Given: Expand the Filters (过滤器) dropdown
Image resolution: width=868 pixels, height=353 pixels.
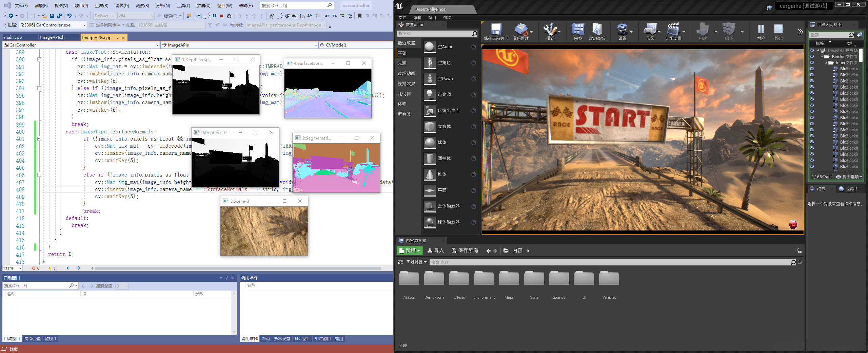Looking at the screenshot, I should [x=416, y=262].
